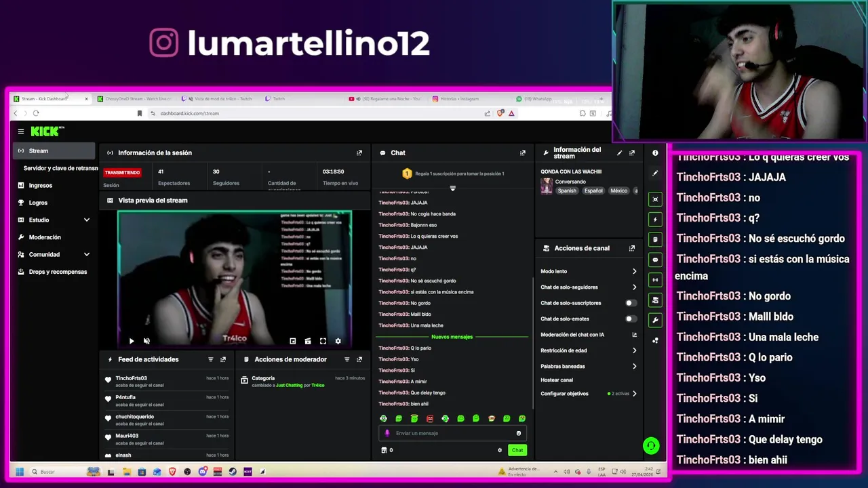Pop out the Chat panel
The height and width of the screenshot is (488, 868).
pyautogui.click(x=522, y=153)
